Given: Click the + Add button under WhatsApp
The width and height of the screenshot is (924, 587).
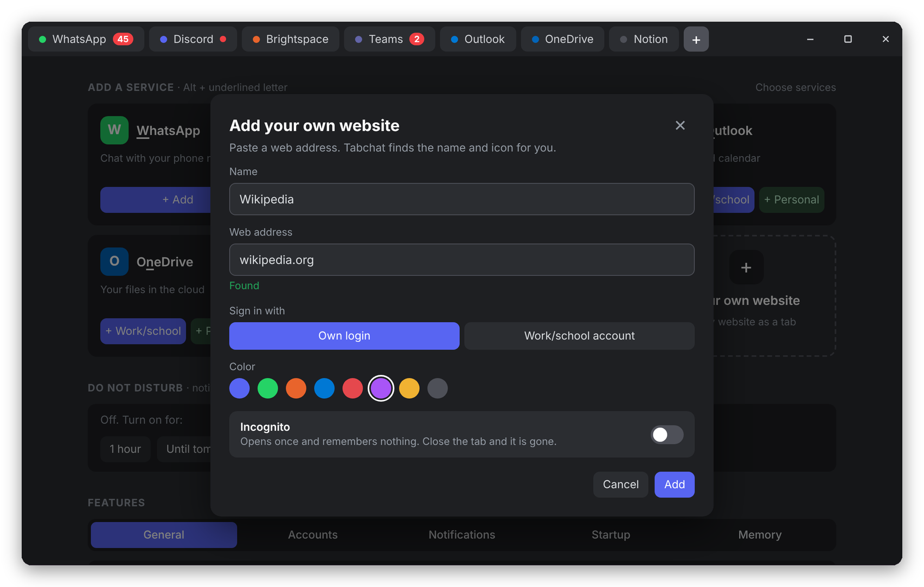Looking at the screenshot, I should pos(156,200).
